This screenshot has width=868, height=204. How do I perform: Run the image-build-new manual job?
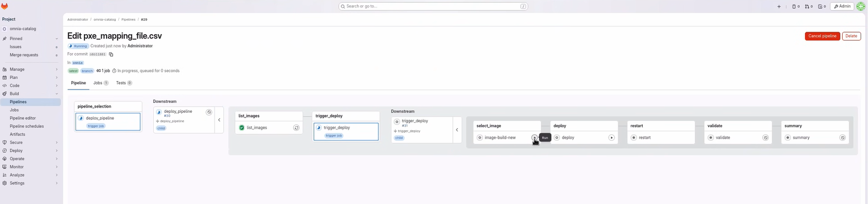535,138
